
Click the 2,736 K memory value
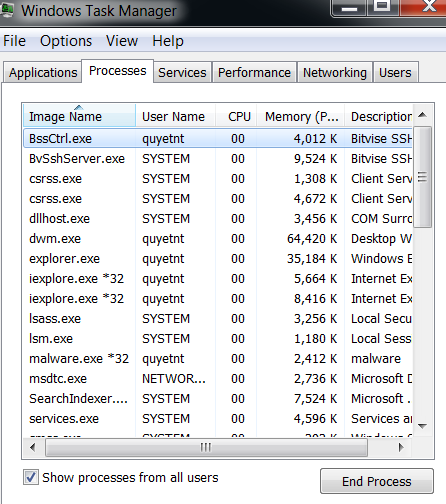(315, 379)
